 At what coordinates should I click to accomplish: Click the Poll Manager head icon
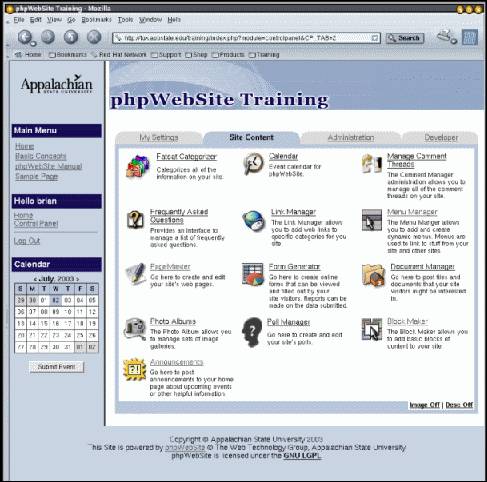pos(252,332)
